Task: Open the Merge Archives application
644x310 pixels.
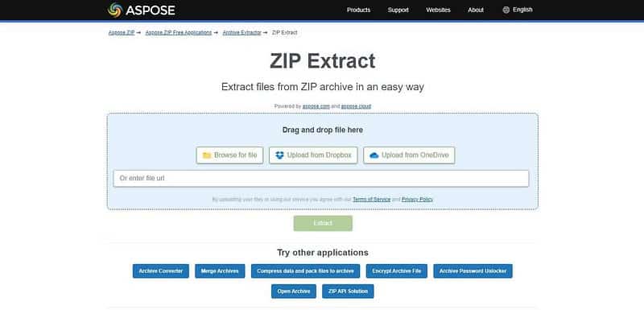Action: point(220,271)
